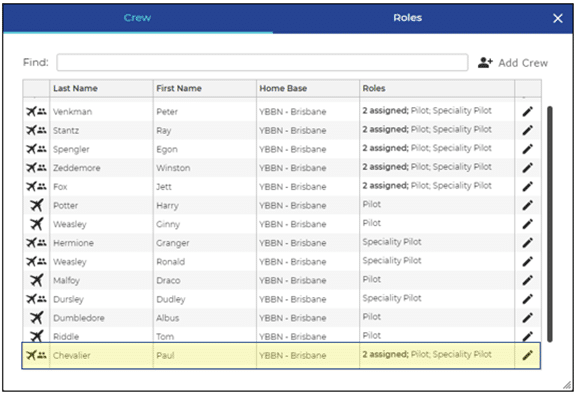Close the crew dialog

558,18
